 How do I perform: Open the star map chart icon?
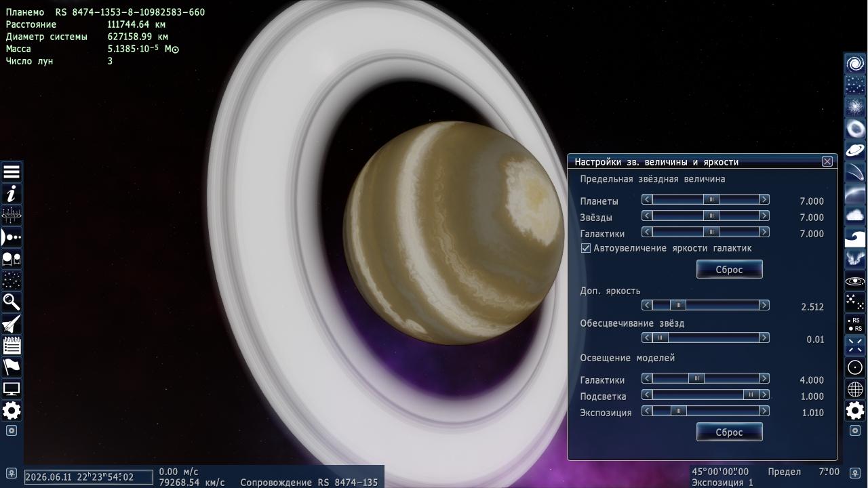click(x=12, y=216)
